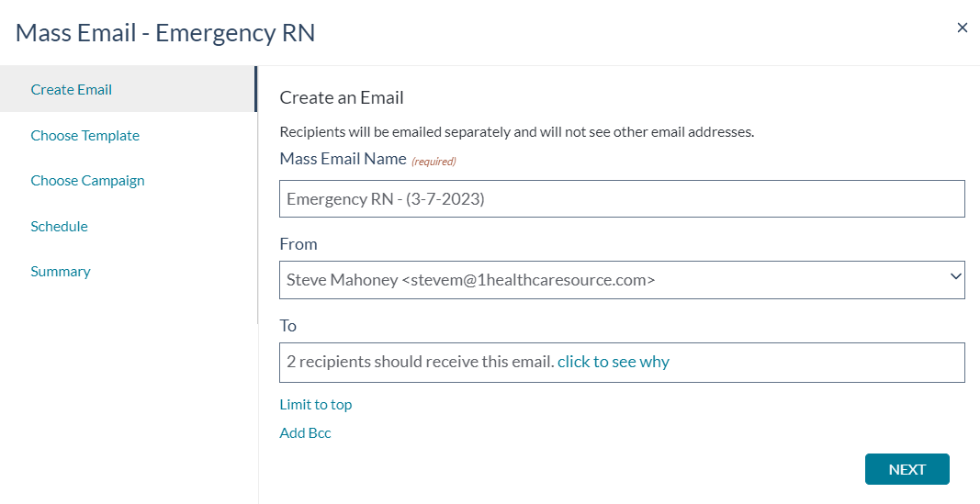This screenshot has height=504, width=980.
Task: Click the red (required) indicator text
Action: 434,162
